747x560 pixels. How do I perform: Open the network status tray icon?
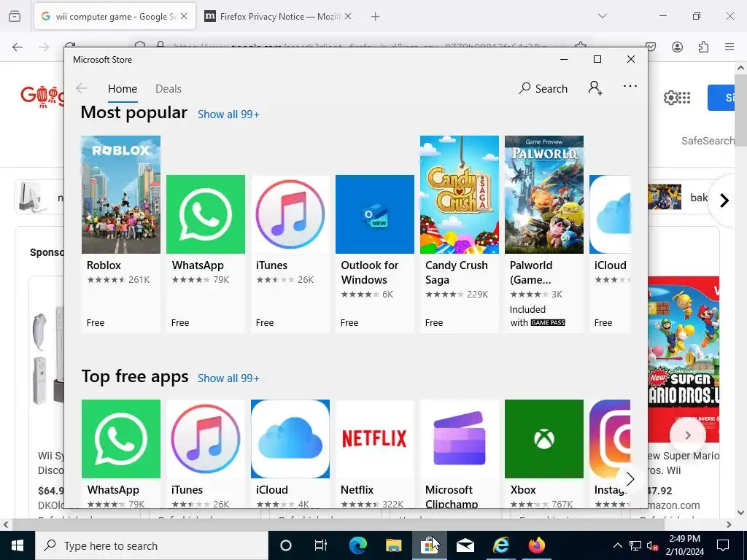(x=635, y=545)
